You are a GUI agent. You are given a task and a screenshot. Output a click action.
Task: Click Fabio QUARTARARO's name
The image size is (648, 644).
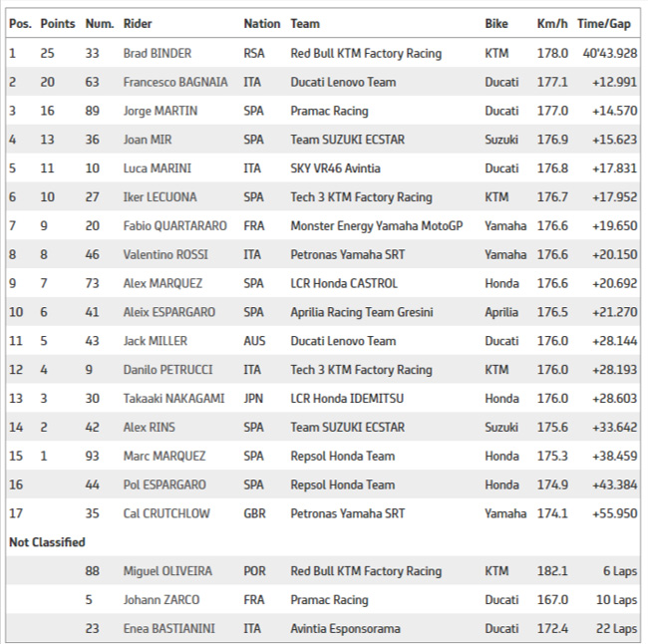(174, 225)
